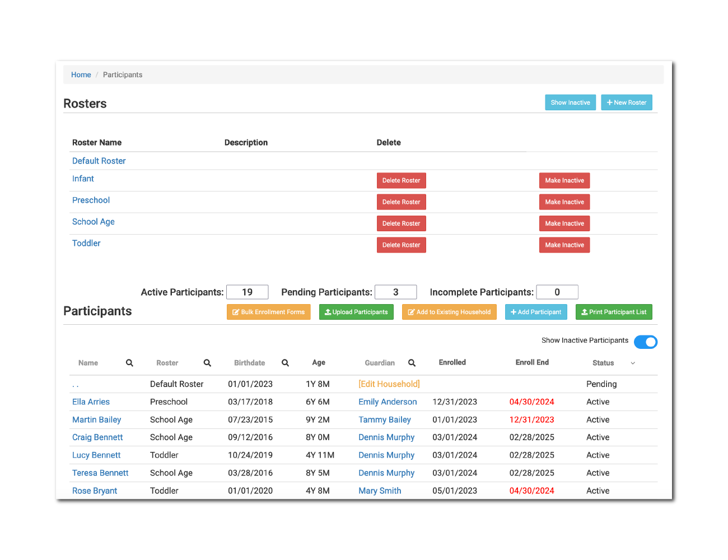Open Bulk Enrollment Forms
728x560 pixels.
click(x=268, y=312)
